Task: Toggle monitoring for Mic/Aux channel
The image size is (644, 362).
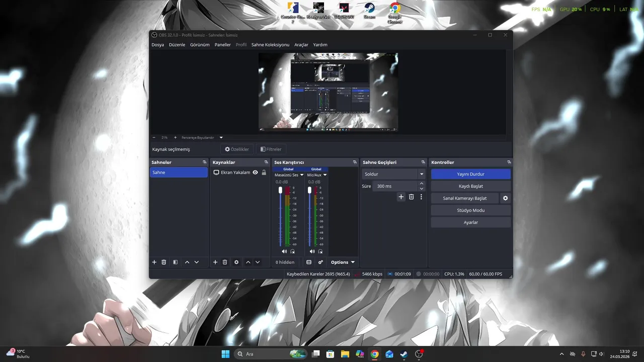Action: (320, 251)
